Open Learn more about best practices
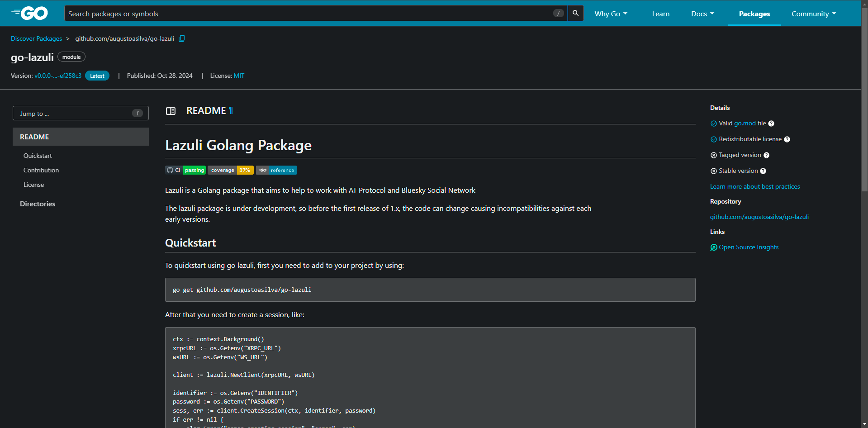This screenshot has width=868, height=428. (755, 187)
